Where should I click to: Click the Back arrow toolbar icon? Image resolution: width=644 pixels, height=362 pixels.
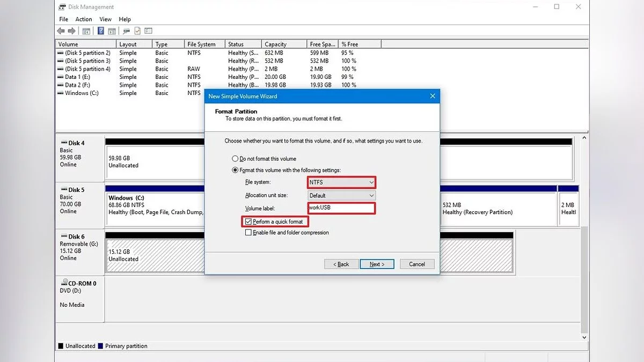[61, 31]
